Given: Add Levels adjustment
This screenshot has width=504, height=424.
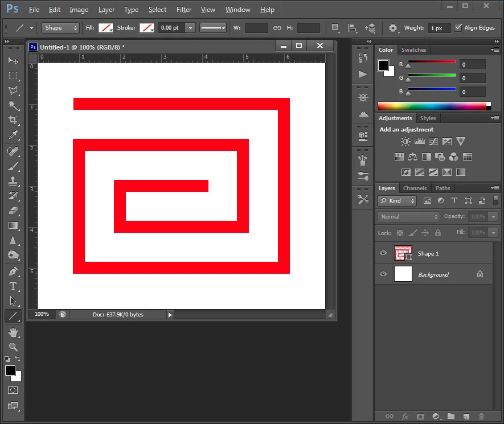Looking at the screenshot, I should 420,141.
